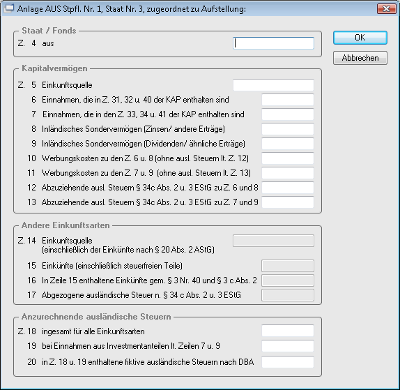Click line 15 Einkünfte steuerfreien Teile field

tap(288, 266)
